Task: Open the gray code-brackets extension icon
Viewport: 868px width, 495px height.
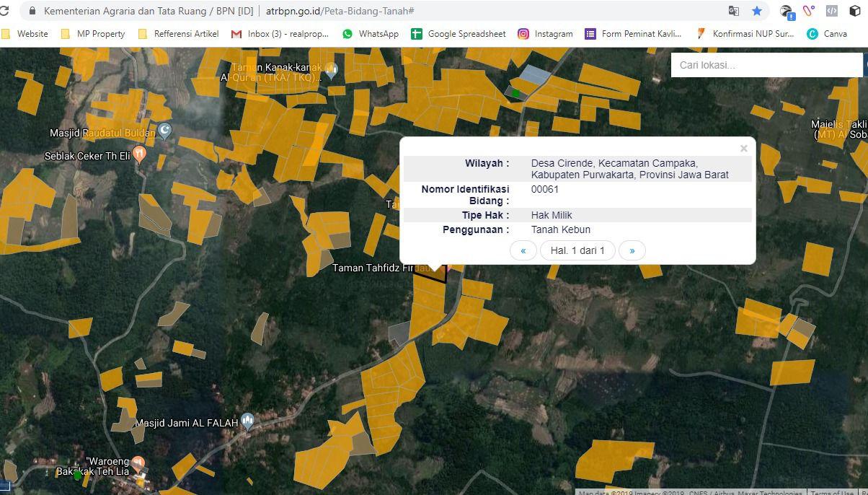Action: [x=831, y=11]
